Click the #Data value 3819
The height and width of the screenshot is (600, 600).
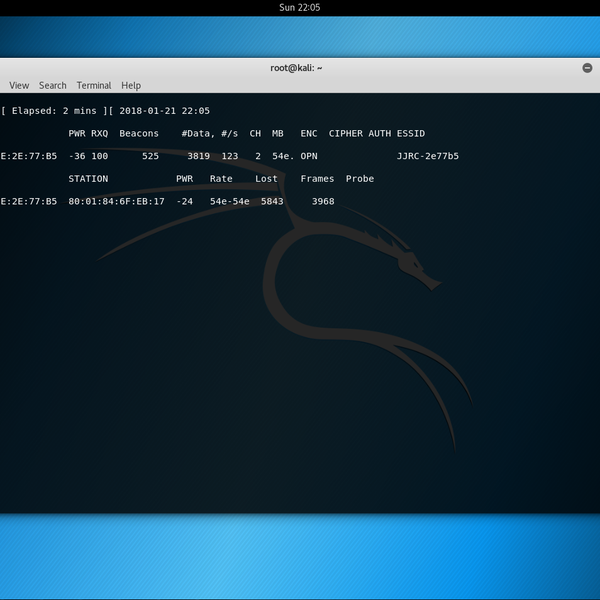(x=199, y=156)
